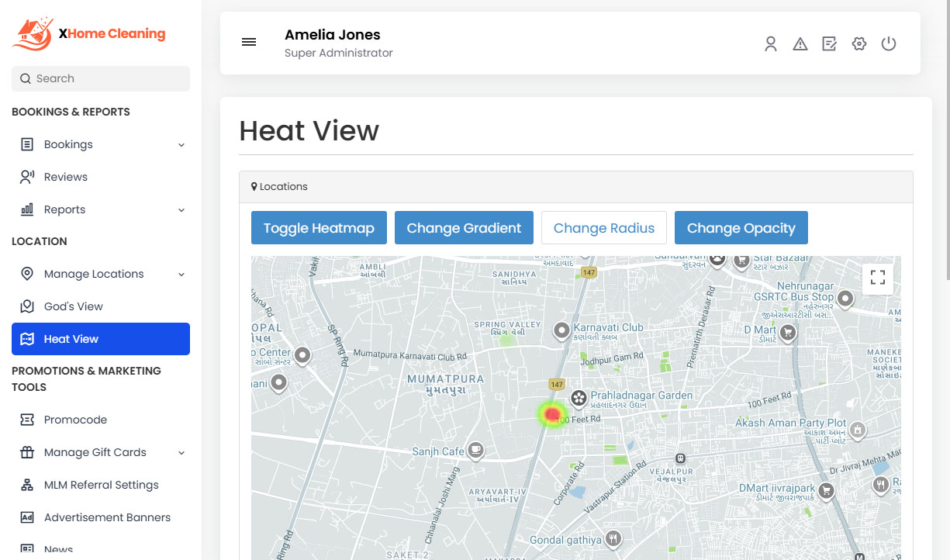Expand the Manage Locations dropdown

pos(181,274)
